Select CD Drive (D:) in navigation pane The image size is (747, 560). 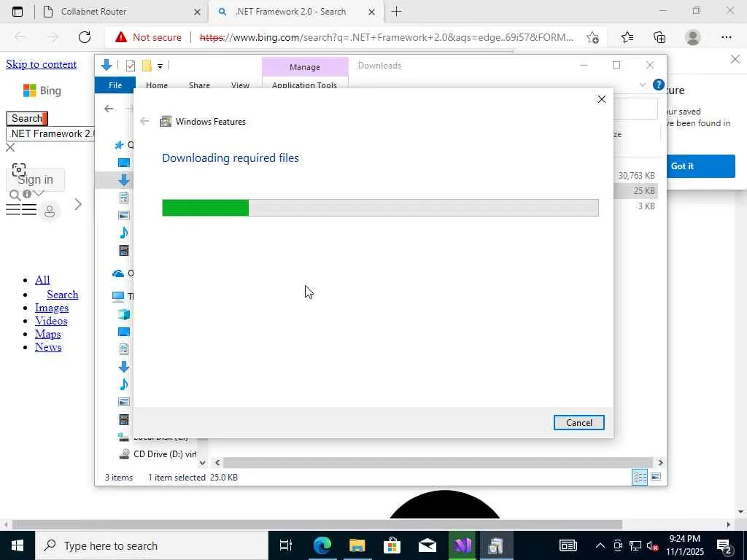(x=158, y=454)
